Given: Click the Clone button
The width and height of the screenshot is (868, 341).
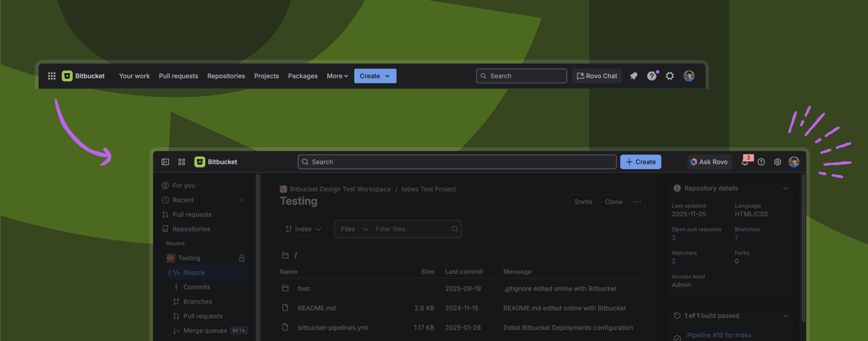Looking at the screenshot, I should [x=614, y=201].
